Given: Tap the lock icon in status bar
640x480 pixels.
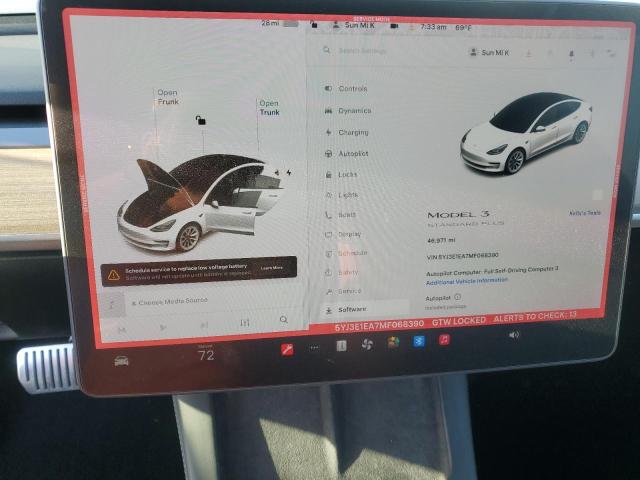Looking at the screenshot, I should click(x=314, y=24).
